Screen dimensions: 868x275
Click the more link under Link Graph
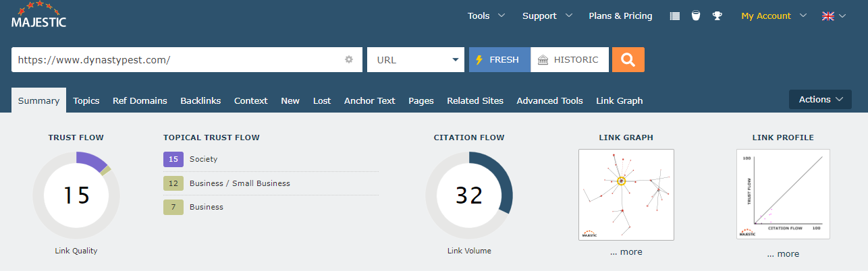pyautogui.click(x=626, y=252)
